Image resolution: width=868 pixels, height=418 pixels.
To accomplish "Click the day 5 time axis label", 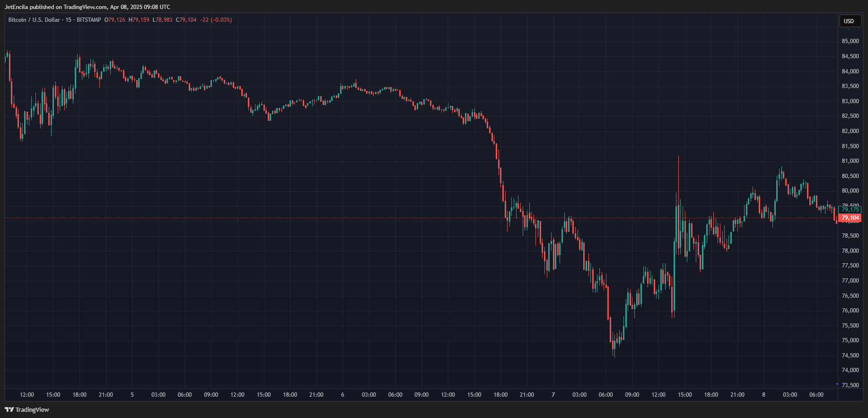I will coord(132,395).
